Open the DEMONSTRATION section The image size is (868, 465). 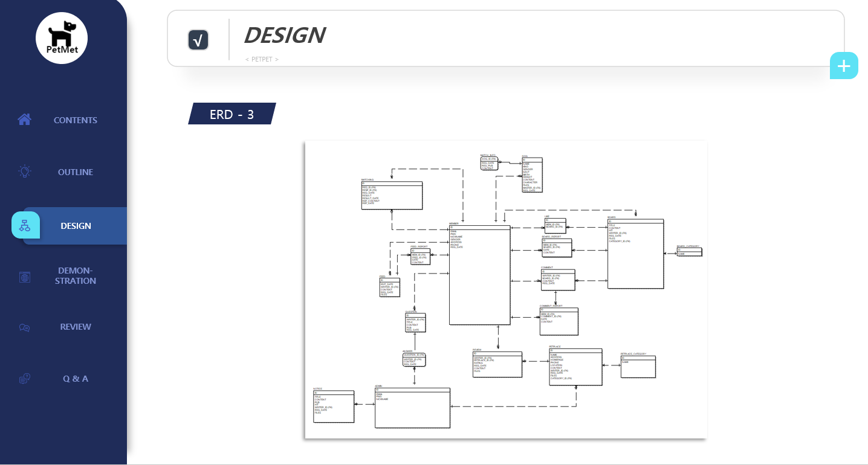pos(76,275)
